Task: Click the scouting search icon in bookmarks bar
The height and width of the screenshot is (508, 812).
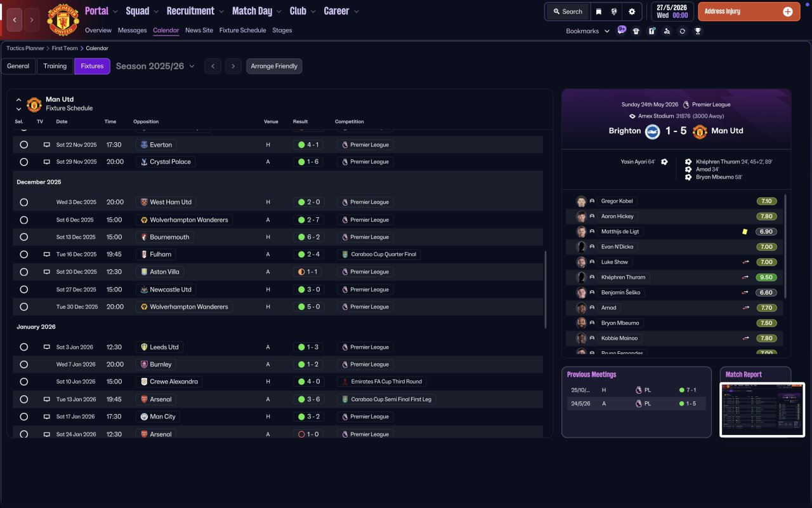Action: pyautogui.click(x=667, y=31)
